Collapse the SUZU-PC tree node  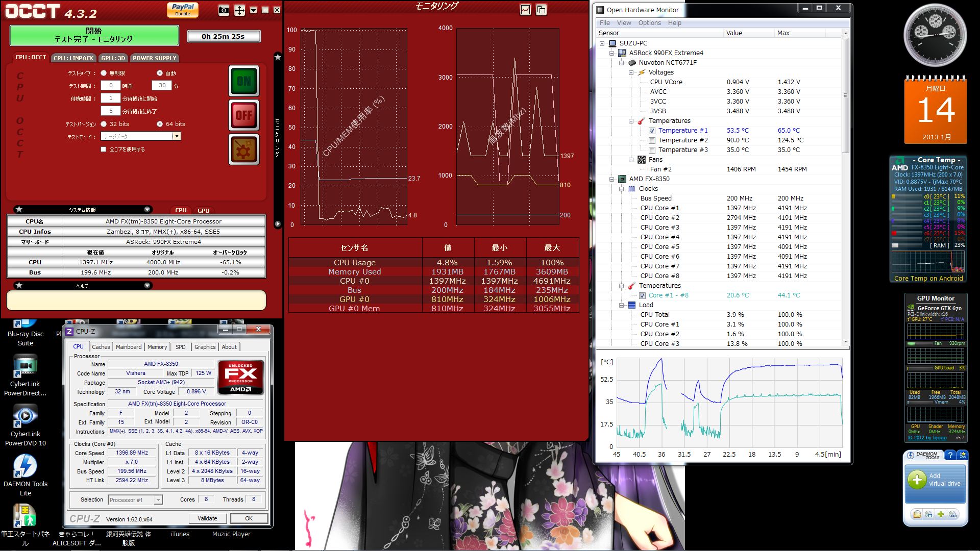point(602,43)
